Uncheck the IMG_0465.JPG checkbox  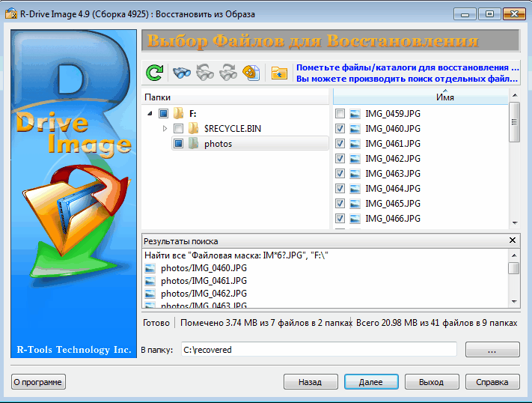[x=340, y=203]
